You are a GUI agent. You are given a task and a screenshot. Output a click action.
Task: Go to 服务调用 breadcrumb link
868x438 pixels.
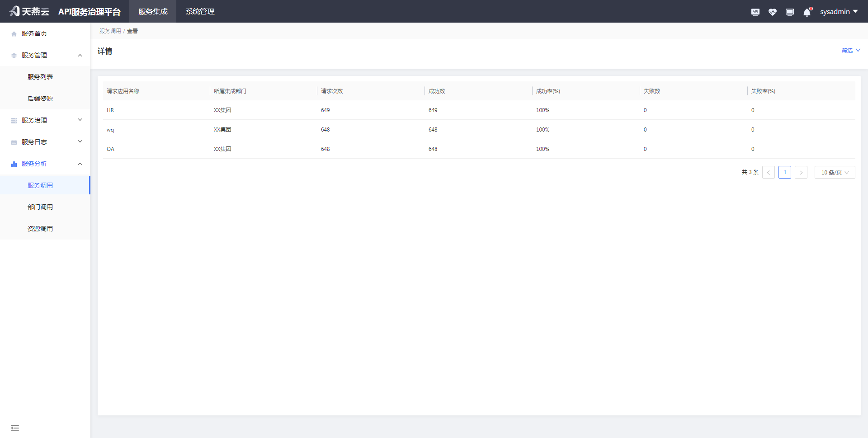click(x=110, y=31)
